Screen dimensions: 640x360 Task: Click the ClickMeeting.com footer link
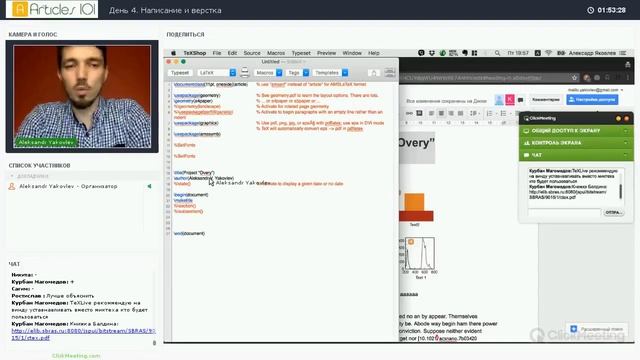76,356
